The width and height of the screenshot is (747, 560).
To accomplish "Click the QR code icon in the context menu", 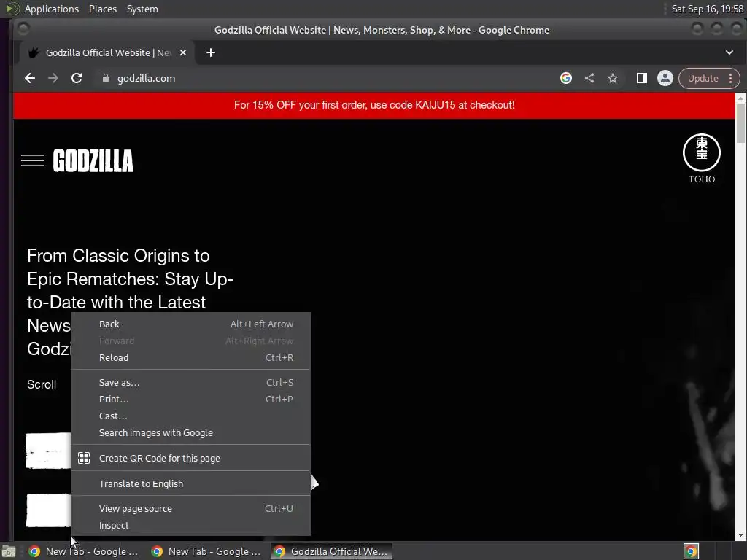I will pos(84,458).
